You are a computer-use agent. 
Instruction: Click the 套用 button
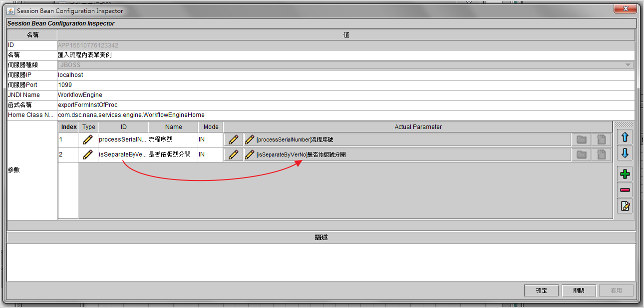click(616, 290)
